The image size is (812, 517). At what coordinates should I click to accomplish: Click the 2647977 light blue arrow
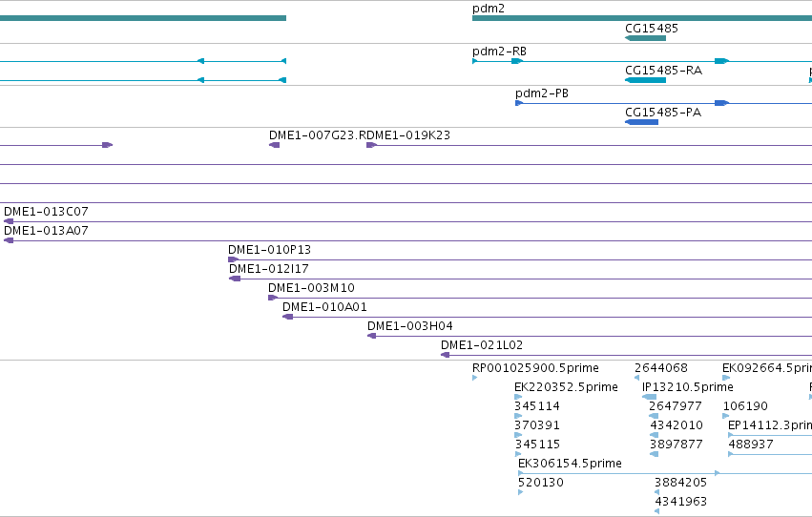[x=654, y=416]
